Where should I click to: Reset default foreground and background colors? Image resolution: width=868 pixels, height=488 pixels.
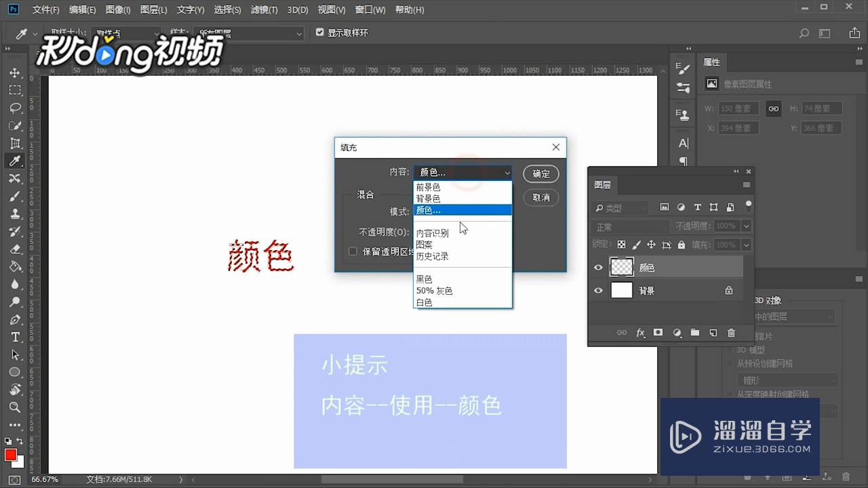pos(8,441)
